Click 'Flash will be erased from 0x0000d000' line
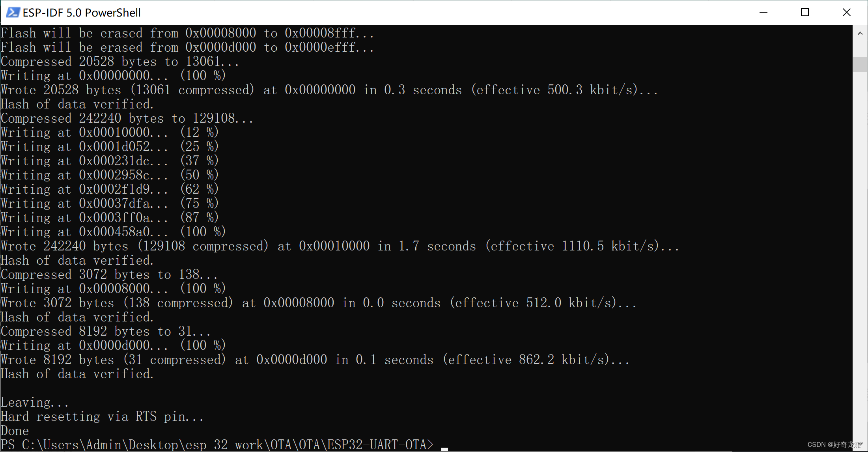Screen dimensions: 868x452 point(187,47)
